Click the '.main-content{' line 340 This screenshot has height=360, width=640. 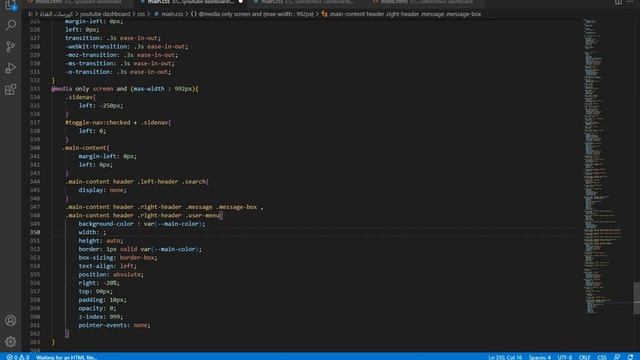(86, 148)
